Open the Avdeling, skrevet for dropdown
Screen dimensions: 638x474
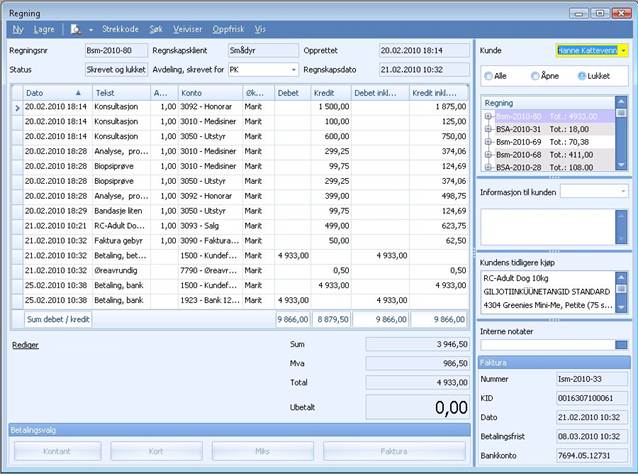[293, 70]
